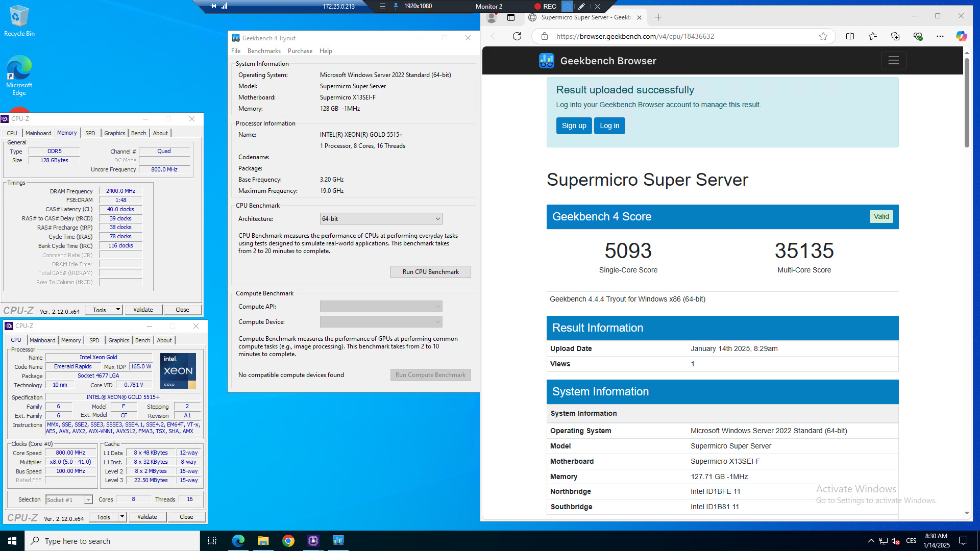Open Edge browser essentials heart icon
The width and height of the screenshot is (980, 551).
pos(918,36)
